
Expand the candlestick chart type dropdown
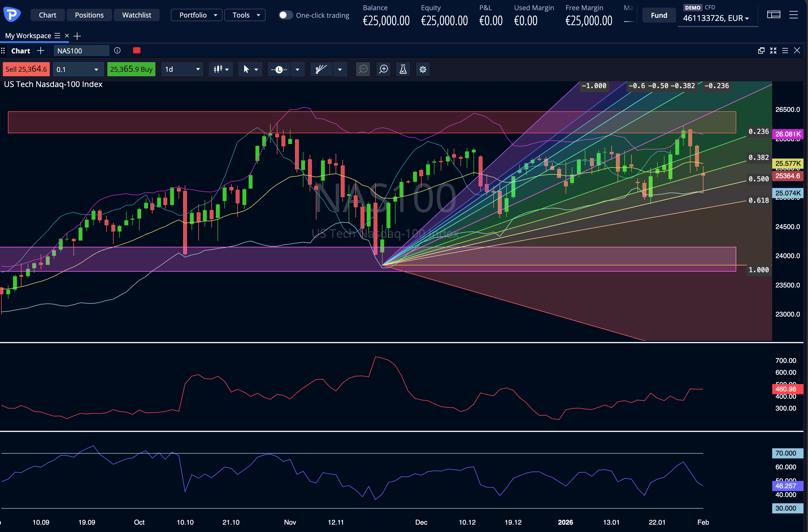pos(221,69)
